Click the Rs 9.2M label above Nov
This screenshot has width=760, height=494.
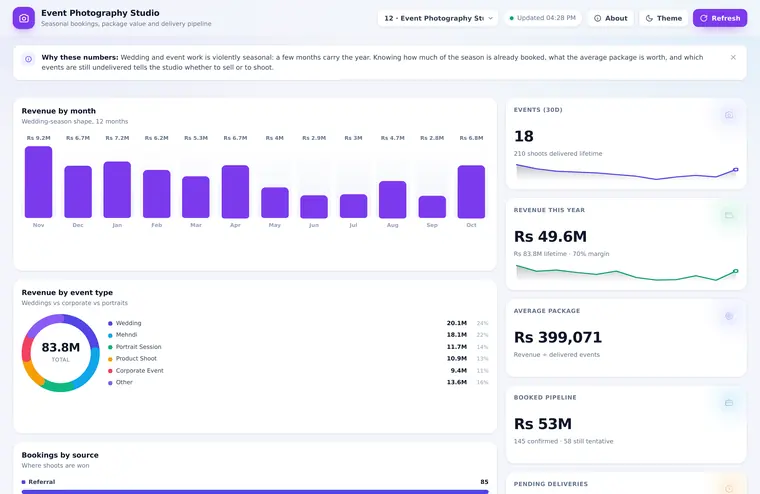[x=38, y=138]
